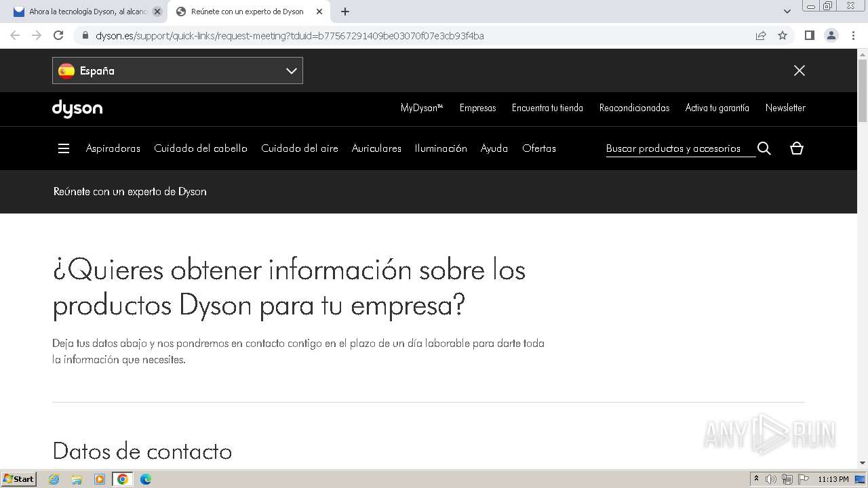Open Chrome three-dot menu
868x488 pixels.
(x=853, y=35)
